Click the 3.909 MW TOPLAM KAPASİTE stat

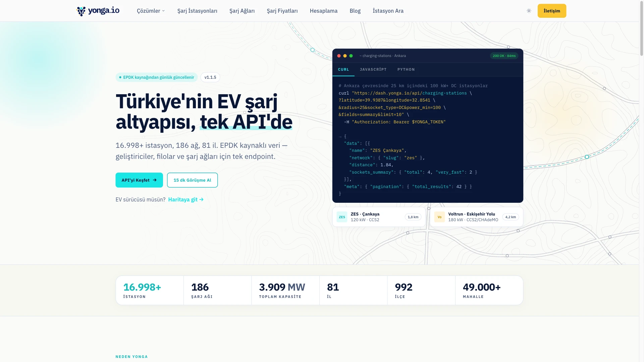pos(285,290)
